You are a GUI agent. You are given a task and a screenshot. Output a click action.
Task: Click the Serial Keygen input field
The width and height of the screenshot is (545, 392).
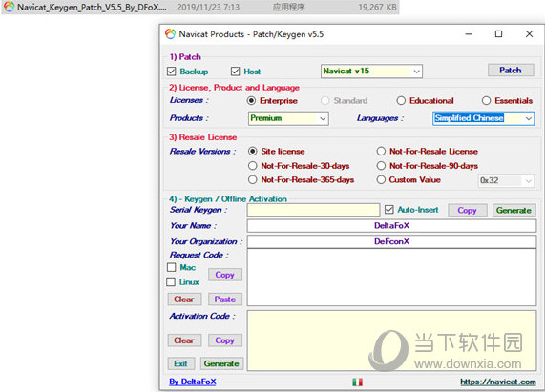(x=313, y=210)
